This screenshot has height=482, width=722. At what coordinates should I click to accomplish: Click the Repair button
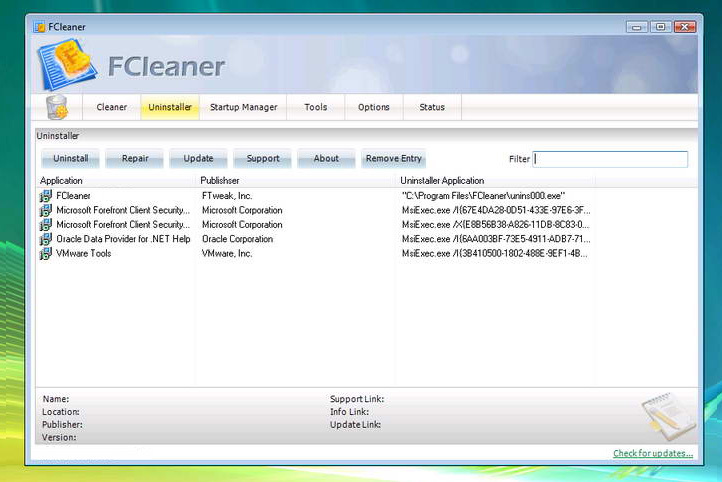click(x=135, y=158)
